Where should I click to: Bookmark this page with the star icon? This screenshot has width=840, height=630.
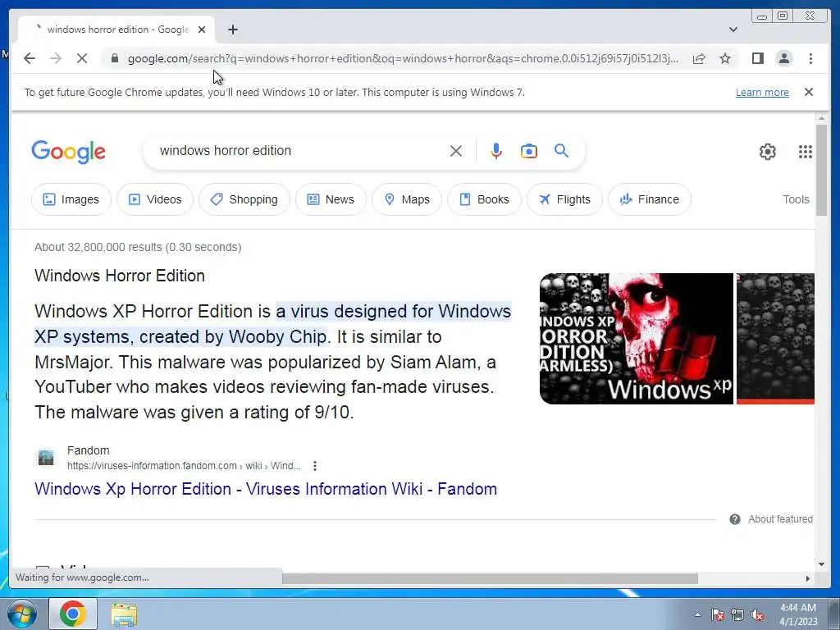tap(725, 58)
